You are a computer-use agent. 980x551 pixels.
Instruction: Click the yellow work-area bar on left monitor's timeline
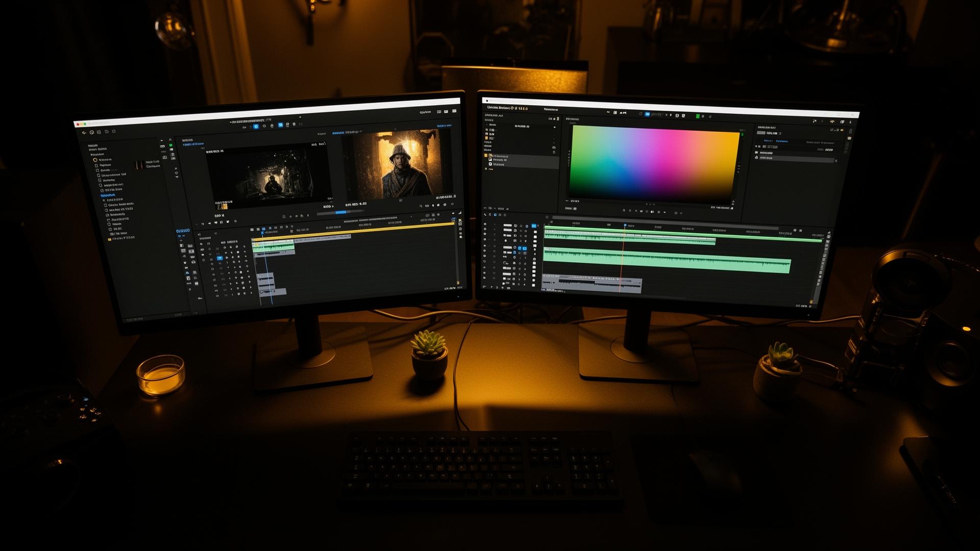(x=352, y=230)
